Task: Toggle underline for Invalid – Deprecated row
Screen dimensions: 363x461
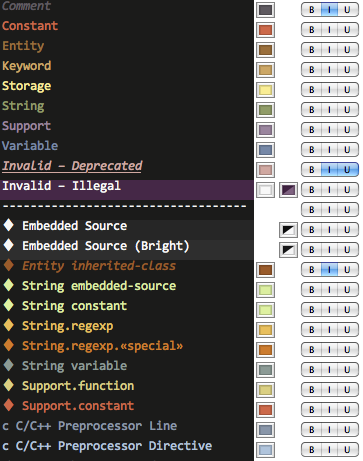Action: [348, 170]
